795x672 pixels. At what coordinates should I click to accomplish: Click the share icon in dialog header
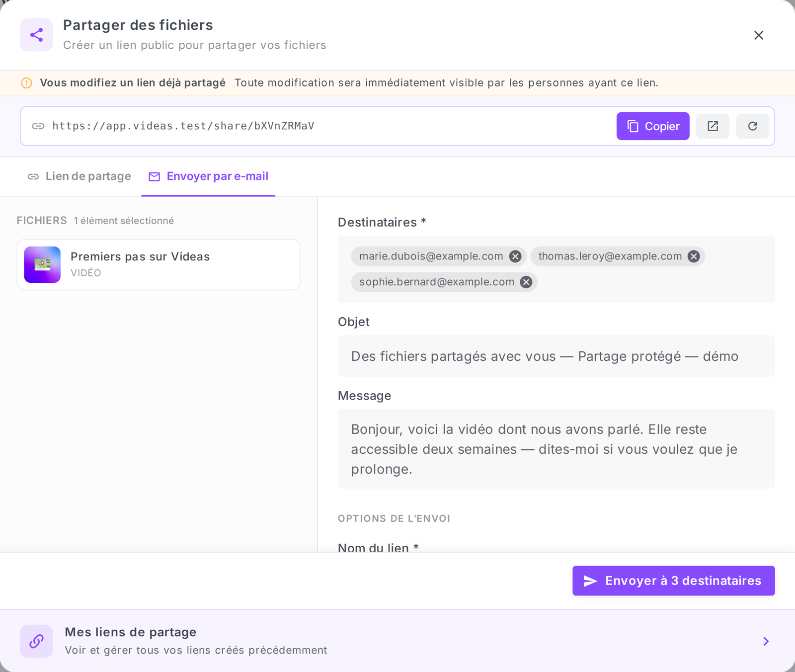click(36, 35)
